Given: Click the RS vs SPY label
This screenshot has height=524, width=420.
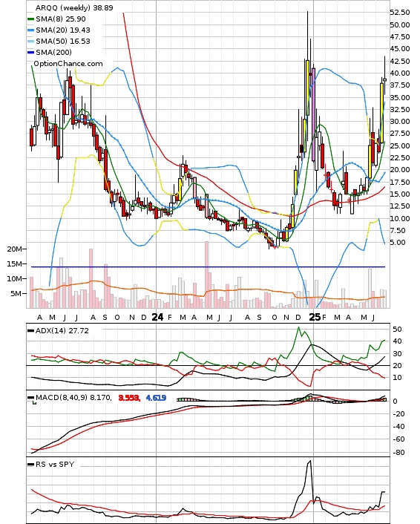Looking at the screenshot, I should point(55,464).
